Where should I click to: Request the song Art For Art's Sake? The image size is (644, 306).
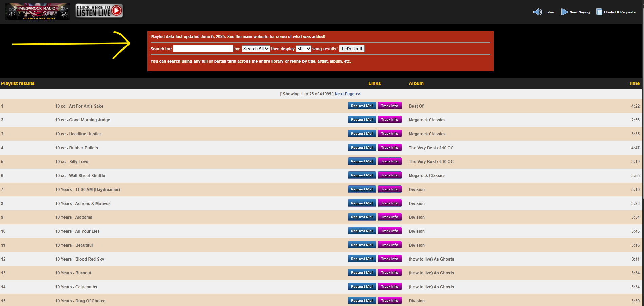tap(362, 106)
